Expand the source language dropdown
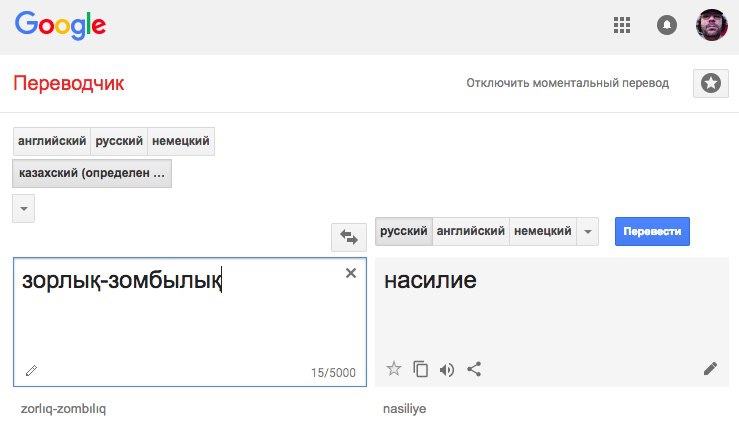 tap(24, 208)
